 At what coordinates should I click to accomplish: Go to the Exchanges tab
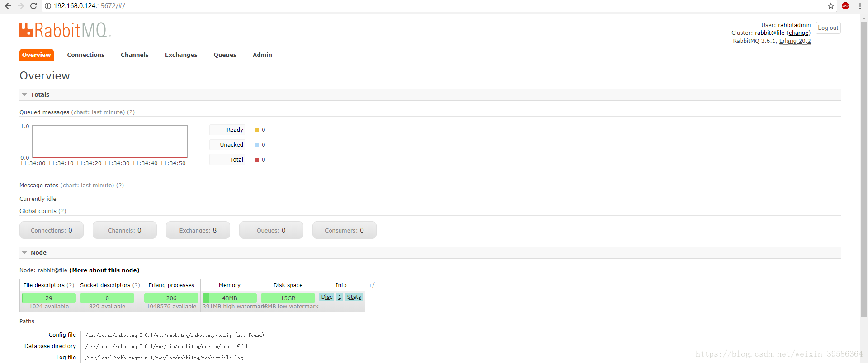[x=181, y=55]
